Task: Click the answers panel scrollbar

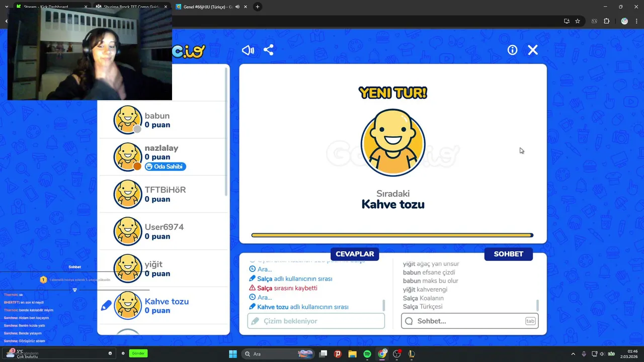Action: (384, 305)
